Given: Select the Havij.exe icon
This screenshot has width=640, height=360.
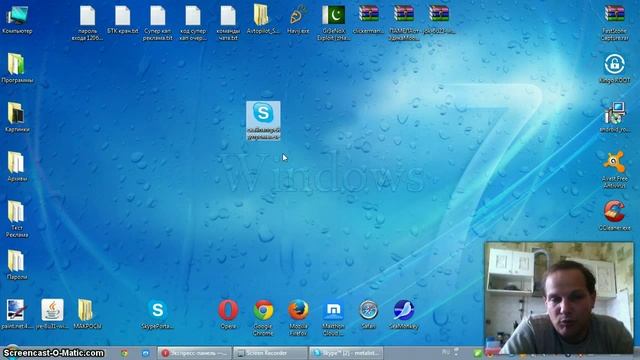Looking at the screenshot, I should [298, 19].
